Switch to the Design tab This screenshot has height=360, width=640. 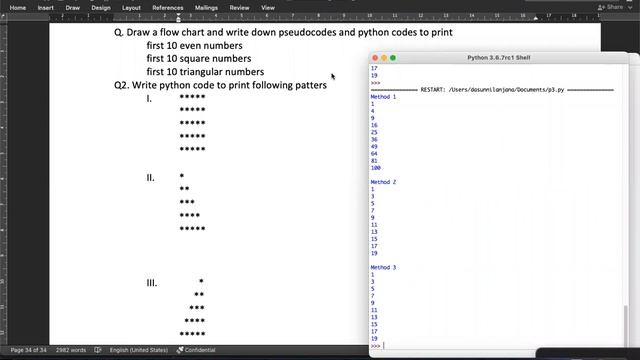coord(101,8)
